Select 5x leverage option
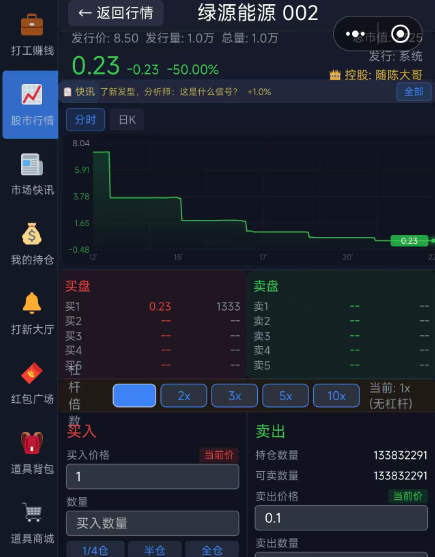The height and width of the screenshot is (557, 435). pos(286,396)
